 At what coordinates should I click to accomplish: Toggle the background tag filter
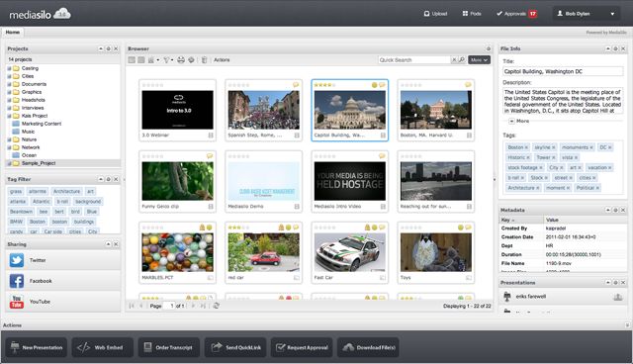click(x=88, y=202)
